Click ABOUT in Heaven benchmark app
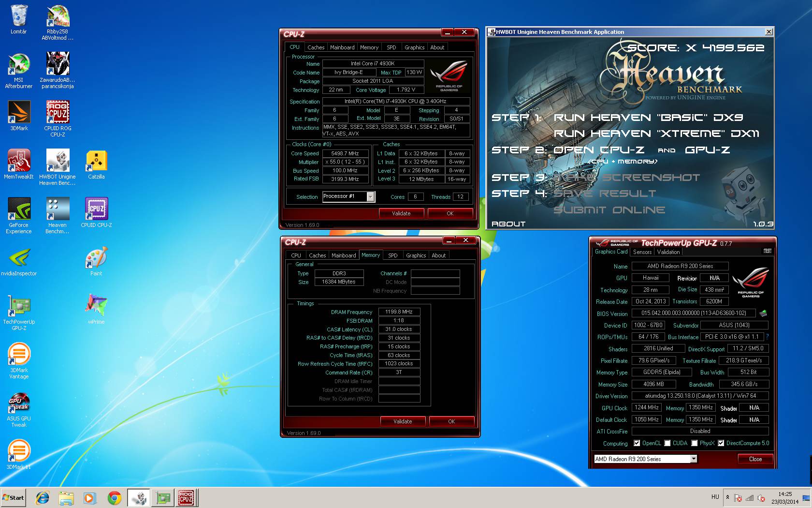 pyautogui.click(x=508, y=224)
